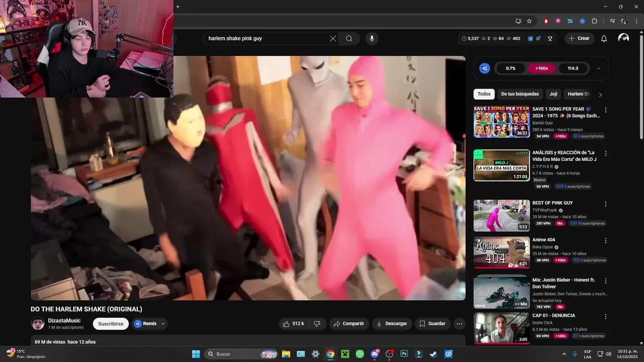This screenshot has width=644, height=362.
Task: Open DizastaMusic channel name
Action: click(x=64, y=321)
